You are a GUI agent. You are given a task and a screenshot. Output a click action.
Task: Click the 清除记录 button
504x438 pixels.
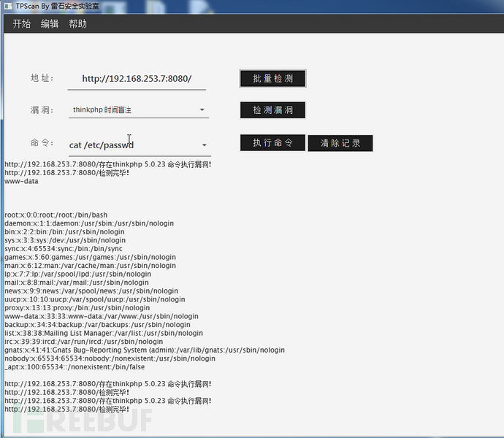[x=340, y=143]
